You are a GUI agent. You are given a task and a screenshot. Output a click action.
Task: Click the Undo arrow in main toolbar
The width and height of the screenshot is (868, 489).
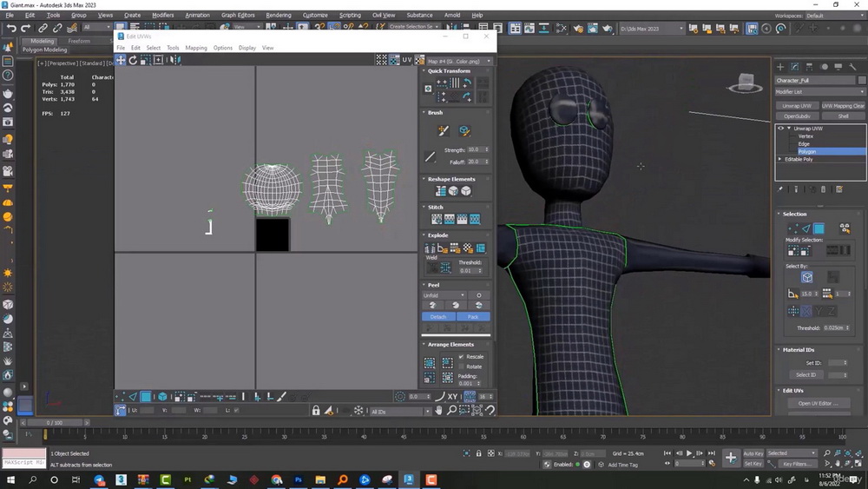11,28
